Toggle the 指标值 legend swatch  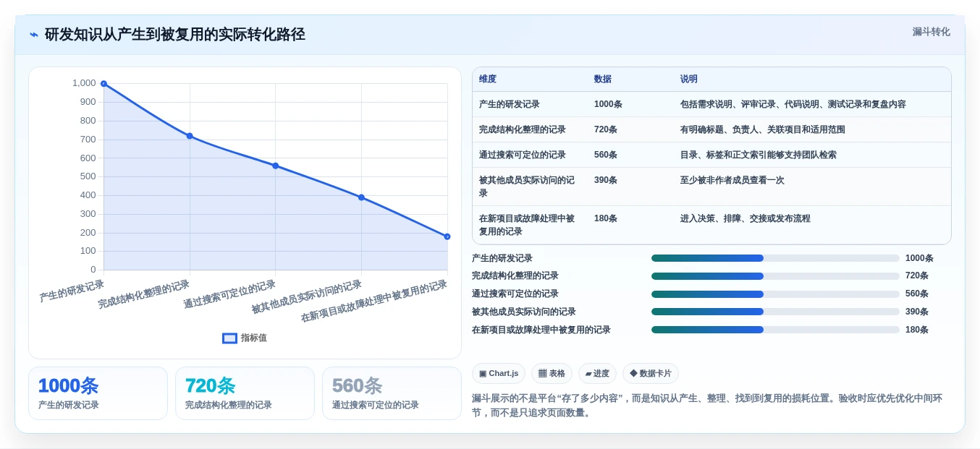tap(229, 338)
